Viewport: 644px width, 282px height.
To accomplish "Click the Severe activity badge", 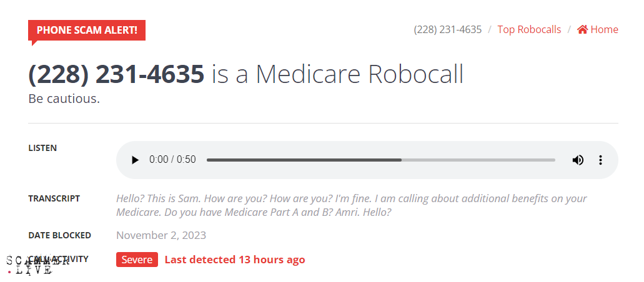I will click(137, 260).
